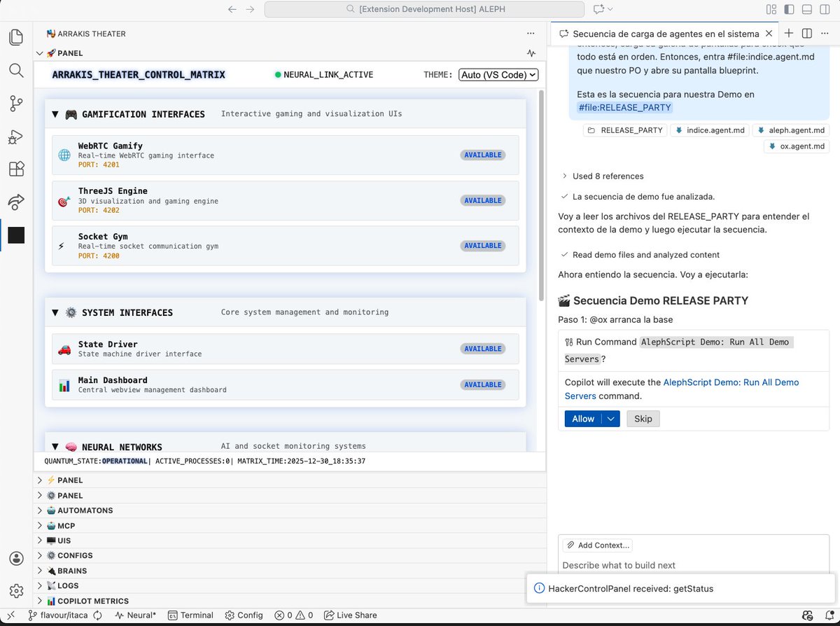840x626 pixels.
Task: Click the pulse icon in PANEL header
Action: point(531,53)
